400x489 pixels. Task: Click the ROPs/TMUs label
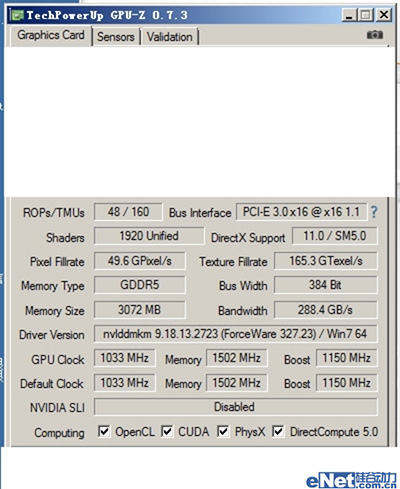(54, 213)
